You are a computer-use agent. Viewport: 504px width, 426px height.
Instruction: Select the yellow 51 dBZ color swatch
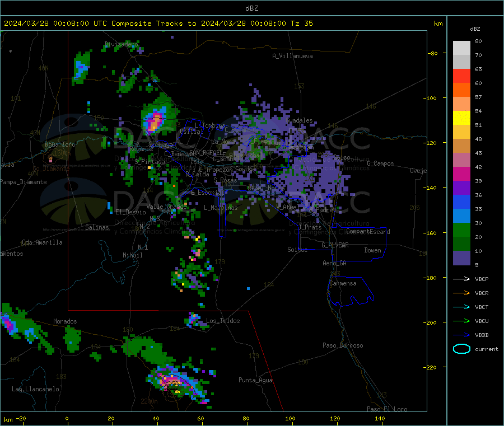[x=461, y=118]
